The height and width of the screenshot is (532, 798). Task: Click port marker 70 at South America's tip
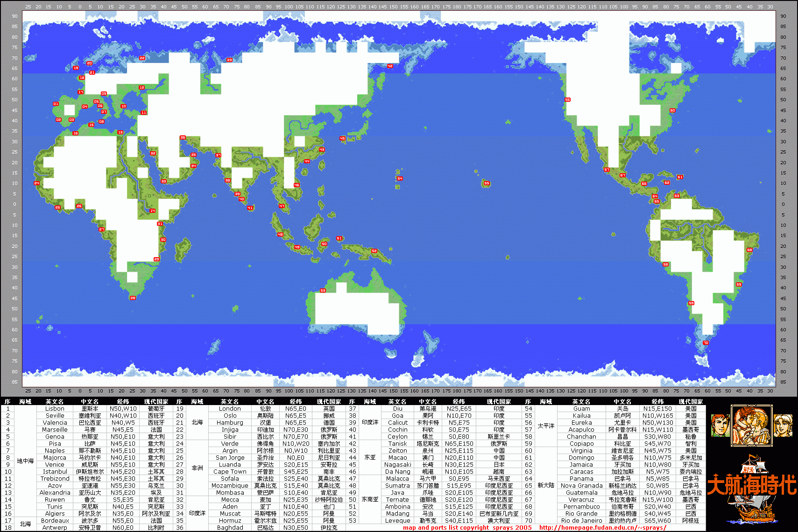706,343
